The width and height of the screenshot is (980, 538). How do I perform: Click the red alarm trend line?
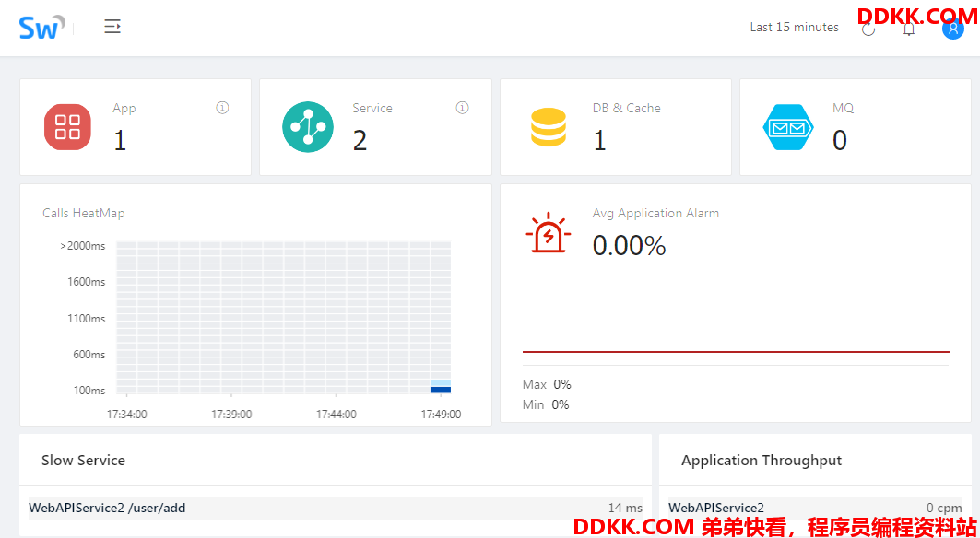tap(736, 352)
